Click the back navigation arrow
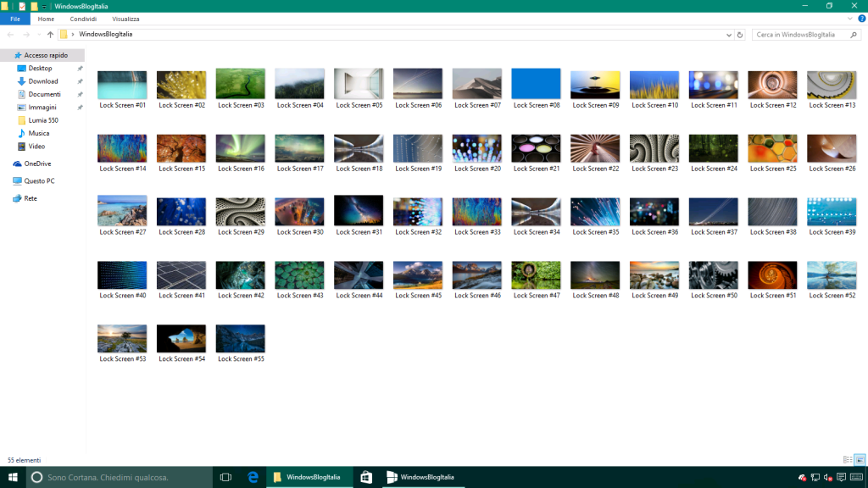 (x=10, y=35)
